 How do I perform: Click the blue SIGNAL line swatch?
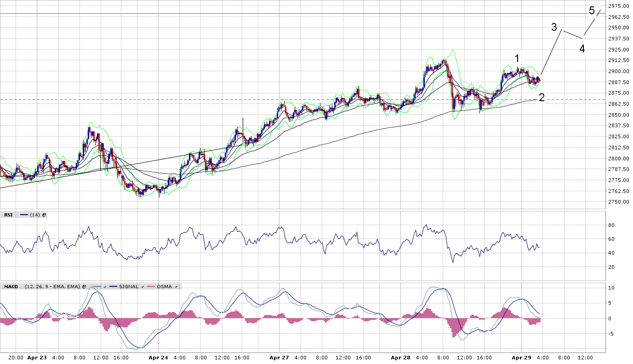point(114,287)
